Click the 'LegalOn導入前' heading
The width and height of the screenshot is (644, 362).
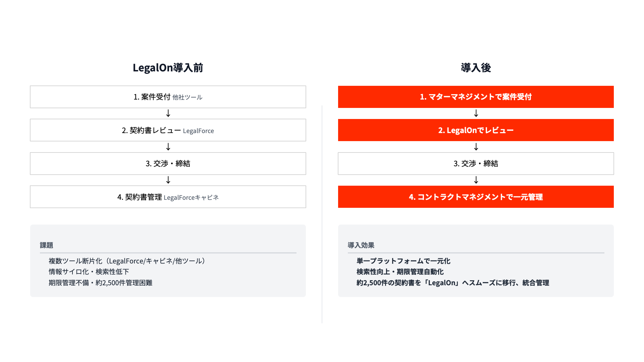[168, 68]
